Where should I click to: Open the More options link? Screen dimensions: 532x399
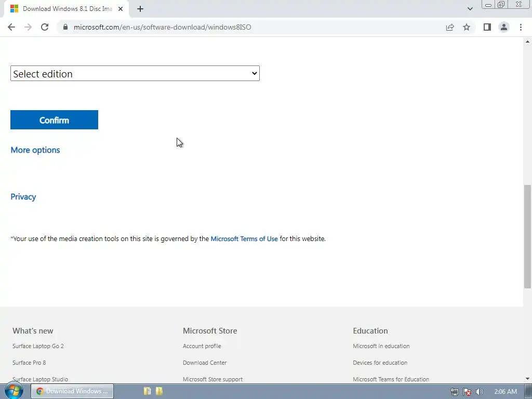pos(35,150)
